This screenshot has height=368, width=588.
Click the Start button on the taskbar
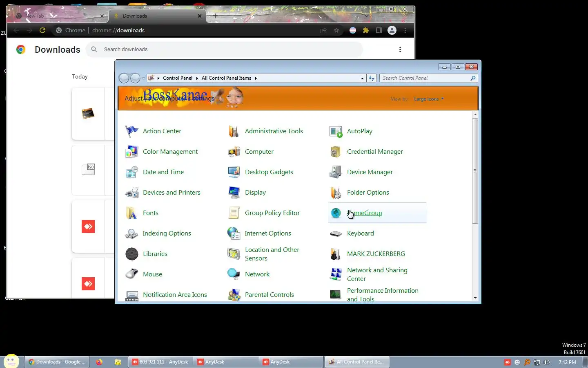tap(11, 361)
